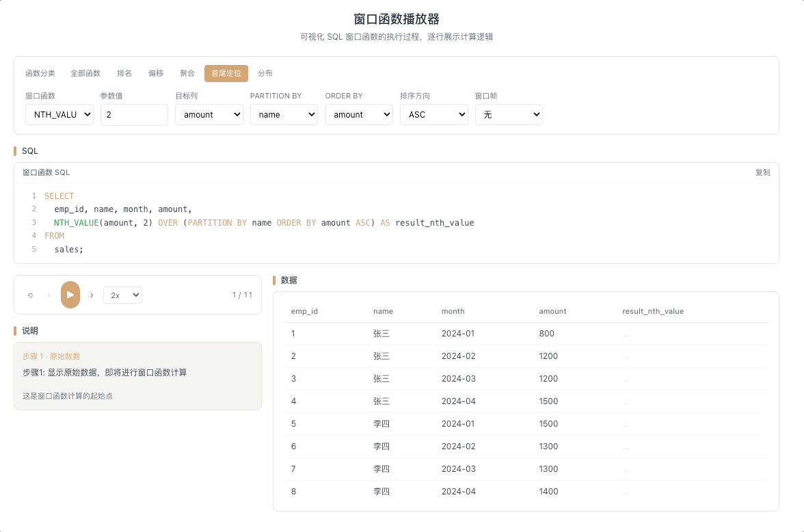804x532 pixels.
Task: Click the emp_id column header
Action: 305,311
